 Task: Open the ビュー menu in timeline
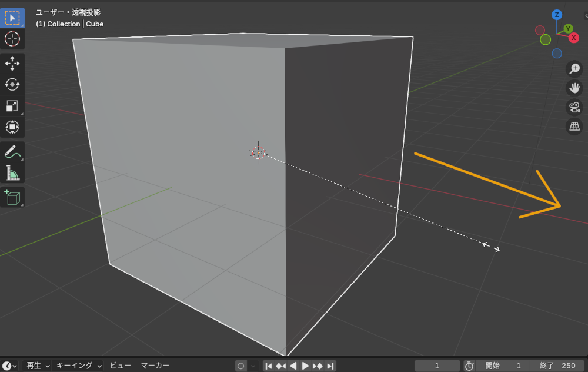121,366
